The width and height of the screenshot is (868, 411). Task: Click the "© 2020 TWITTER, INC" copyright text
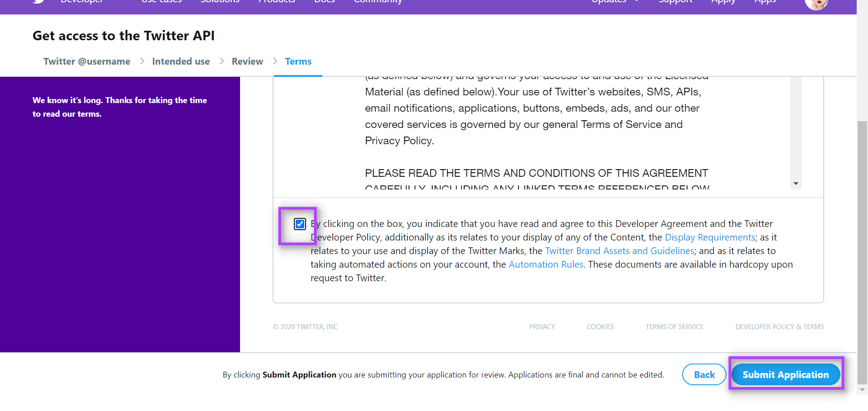click(305, 327)
